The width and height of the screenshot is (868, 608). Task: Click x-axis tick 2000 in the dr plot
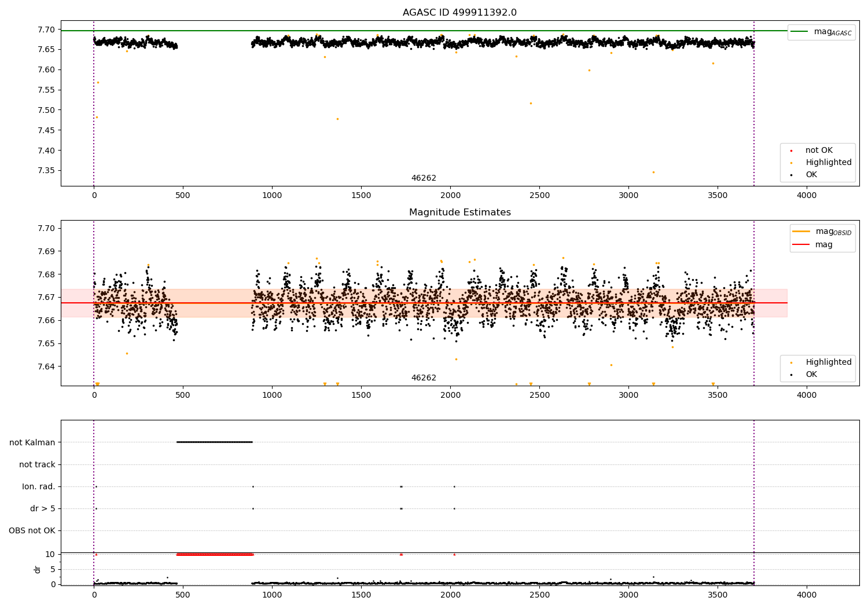(450, 595)
